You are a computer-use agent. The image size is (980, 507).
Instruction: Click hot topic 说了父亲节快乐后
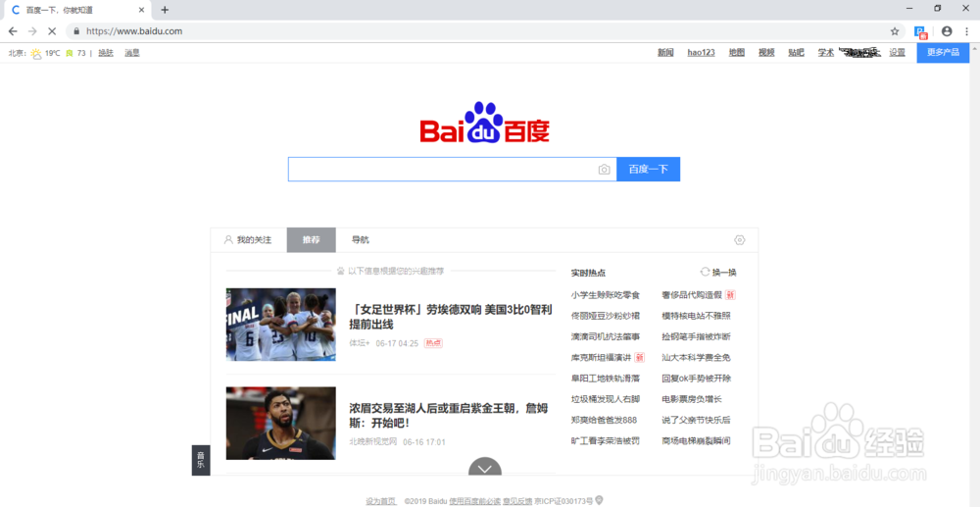click(x=696, y=420)
